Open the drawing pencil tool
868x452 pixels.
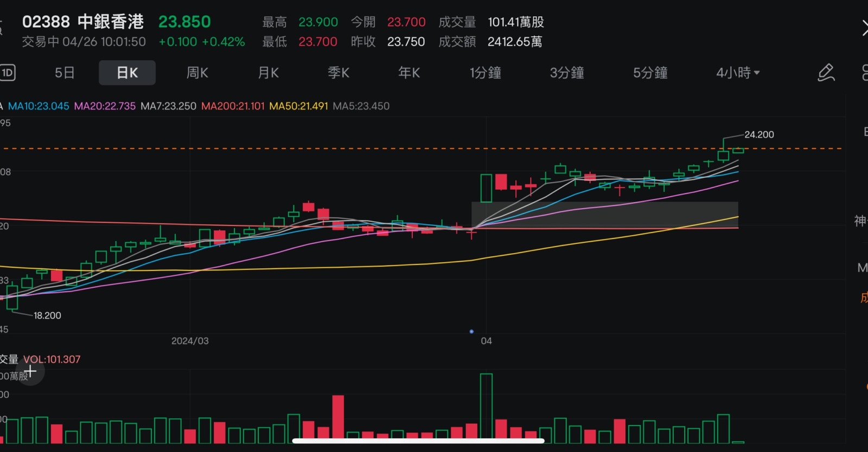coord(826,73)
